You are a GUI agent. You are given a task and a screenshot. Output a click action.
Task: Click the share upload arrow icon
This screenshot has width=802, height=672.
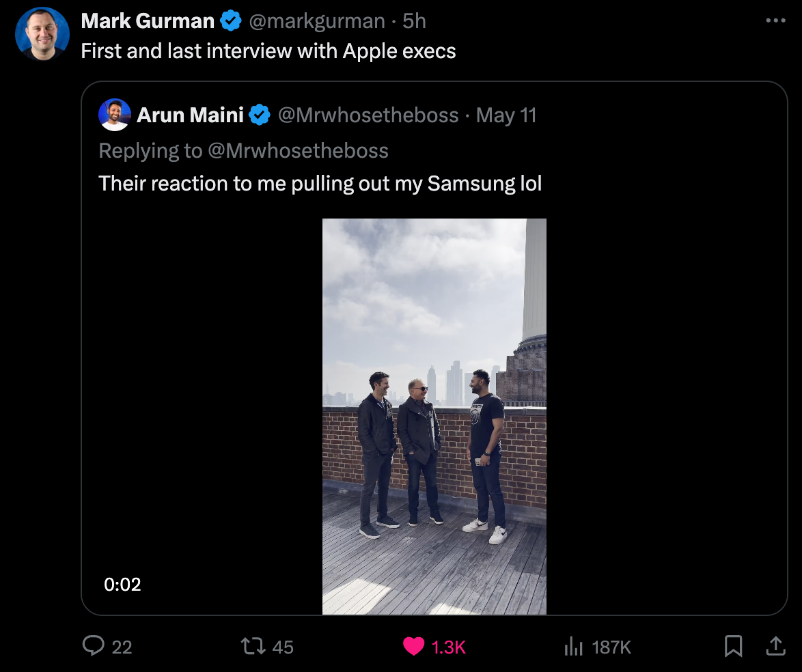tap(775, 646)
